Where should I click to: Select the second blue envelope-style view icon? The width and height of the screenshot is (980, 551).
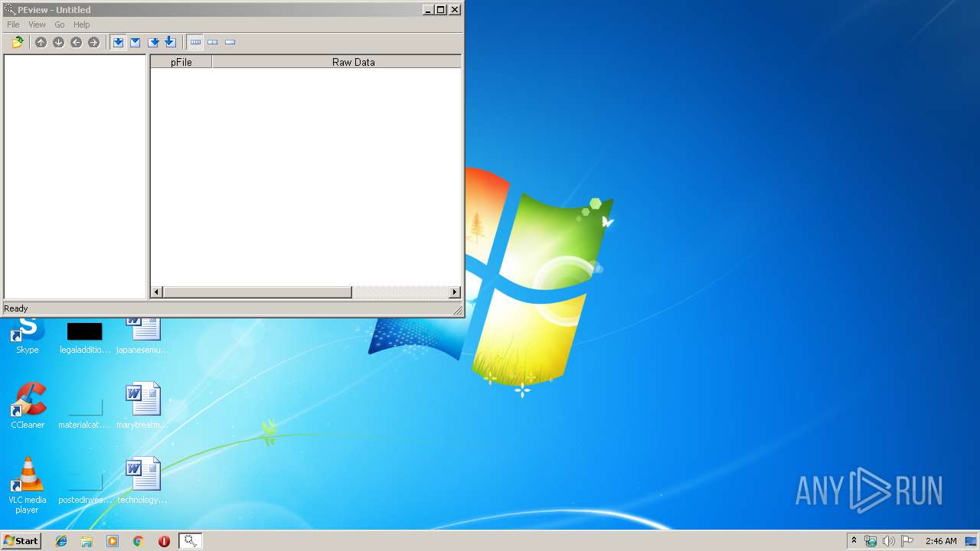(x=136, y=42)
